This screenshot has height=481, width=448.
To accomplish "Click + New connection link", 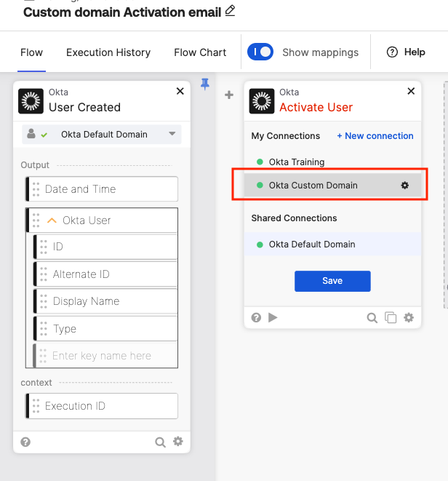I will [x=375, y=135].
